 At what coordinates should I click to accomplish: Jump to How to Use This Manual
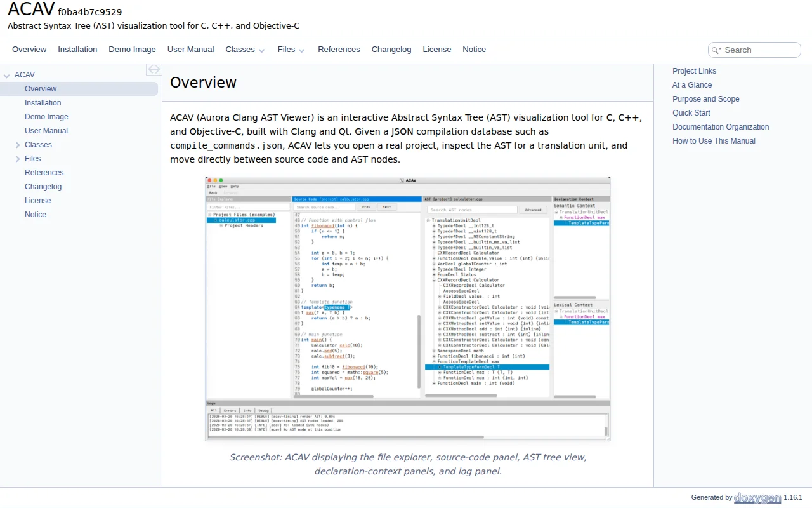pos(714,141)
